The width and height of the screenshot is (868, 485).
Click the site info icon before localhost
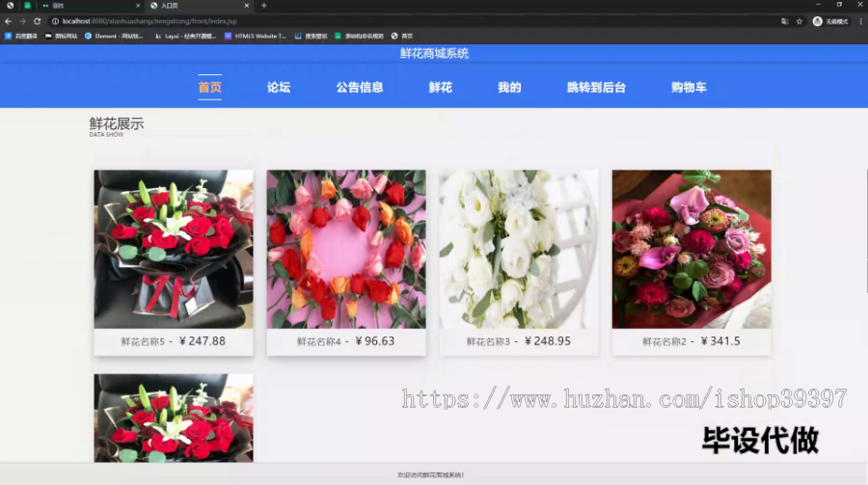55,21
